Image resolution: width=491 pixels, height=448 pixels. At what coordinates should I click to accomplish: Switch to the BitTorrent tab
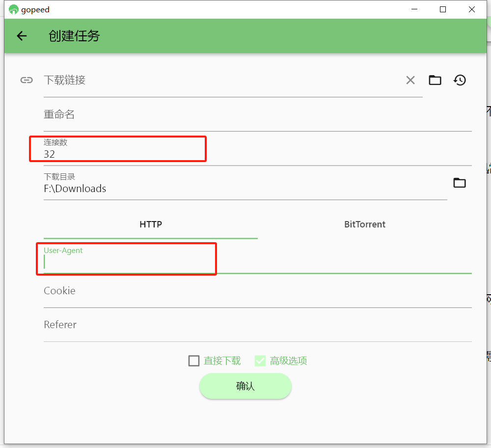pyautogui.click(x=365, y=224)
